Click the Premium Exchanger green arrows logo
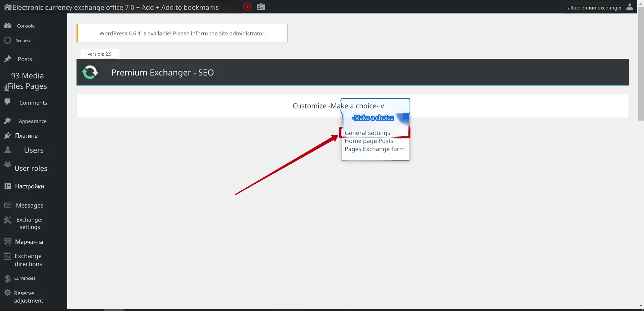The width and height of the screenshot is (644, 311). [x=90, y=72]
